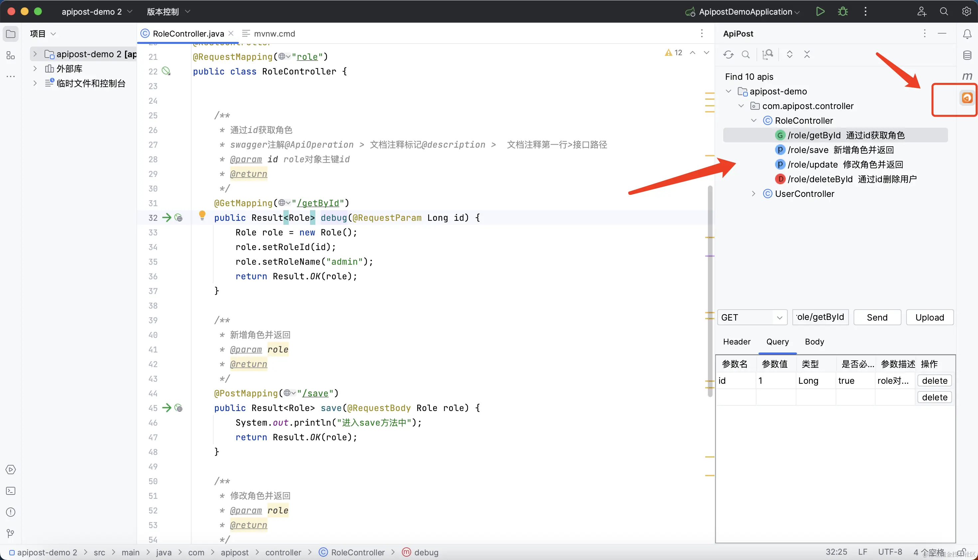Collapse the RoleController tree node
This screenshot has height=560, width=978.
pos(753,121)
